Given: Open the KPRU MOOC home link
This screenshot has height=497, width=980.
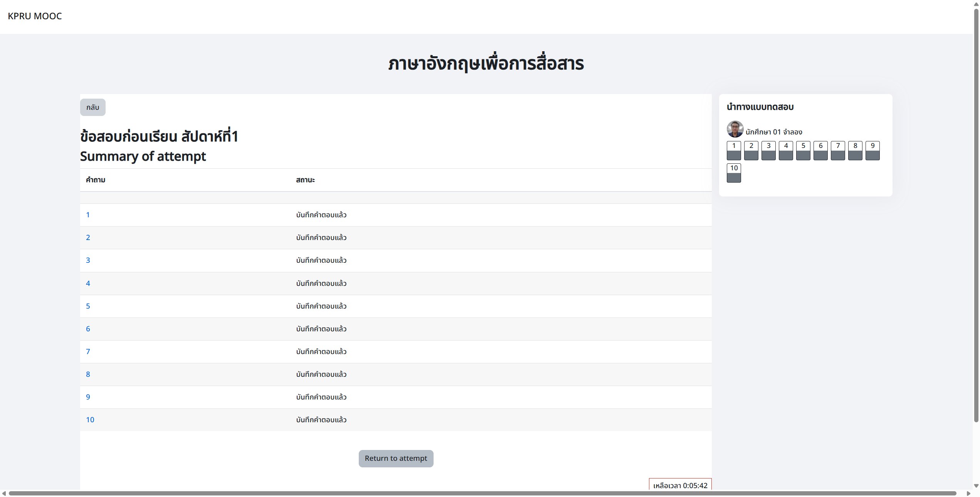Looking at the screenshot, I should [x=35, y=16].
